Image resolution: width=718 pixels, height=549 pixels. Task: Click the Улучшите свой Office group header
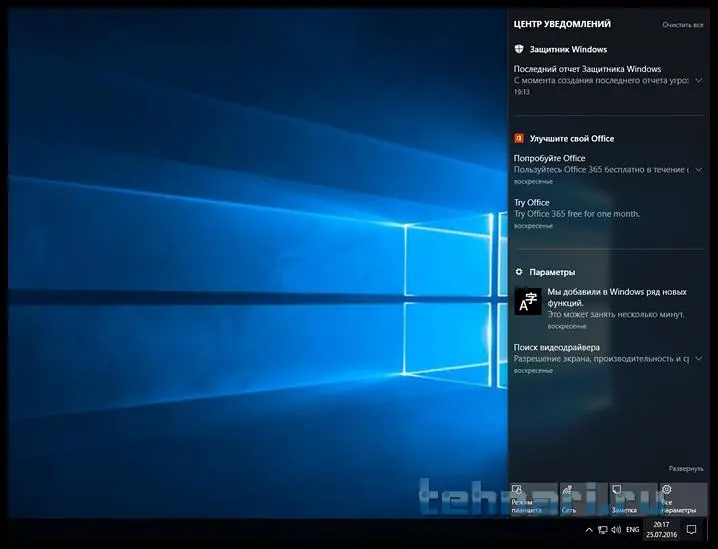[572, 139]
